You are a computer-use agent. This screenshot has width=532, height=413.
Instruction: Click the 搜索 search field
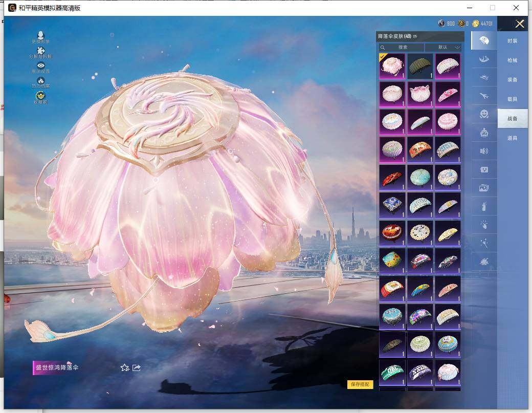pyautogui.click(x=402, y=47)
